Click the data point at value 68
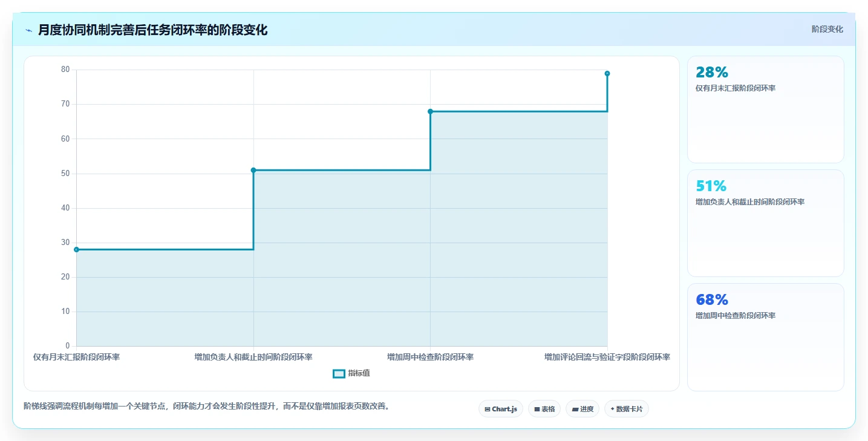The height and width of the screenshot is (441, 868). point(430,111)
